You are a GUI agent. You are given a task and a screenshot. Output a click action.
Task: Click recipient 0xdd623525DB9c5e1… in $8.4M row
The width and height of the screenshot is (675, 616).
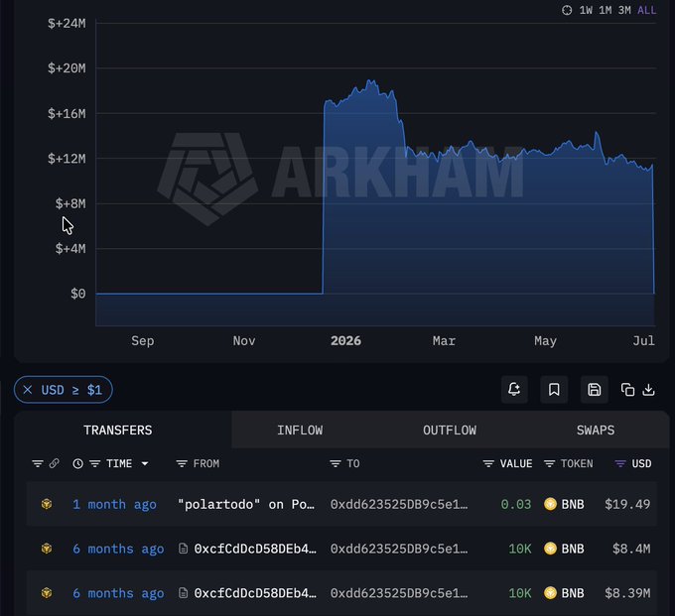(399, 549)
